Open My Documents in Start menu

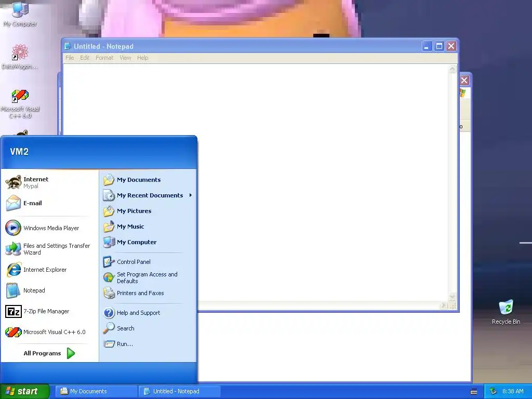pos(148,180)
